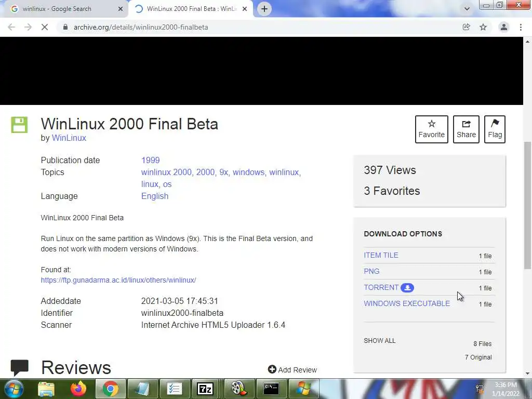Click the vertical scrollbar thumb
Screen dimensions: 532x399
click(527, 205)
